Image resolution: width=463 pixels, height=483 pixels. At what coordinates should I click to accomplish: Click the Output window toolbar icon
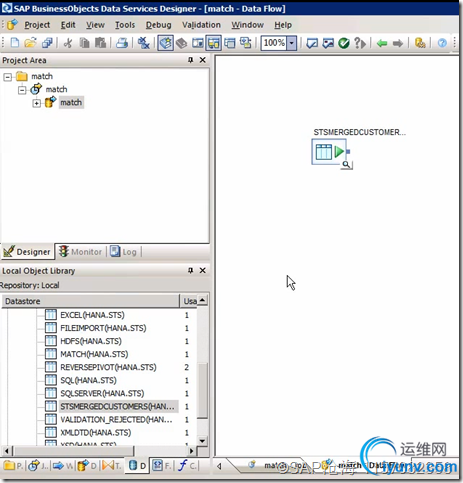coord(230,43)
